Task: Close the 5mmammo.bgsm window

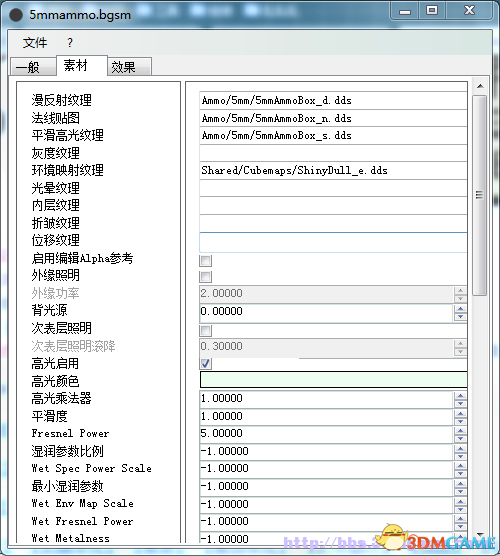Action: [469, 11]
